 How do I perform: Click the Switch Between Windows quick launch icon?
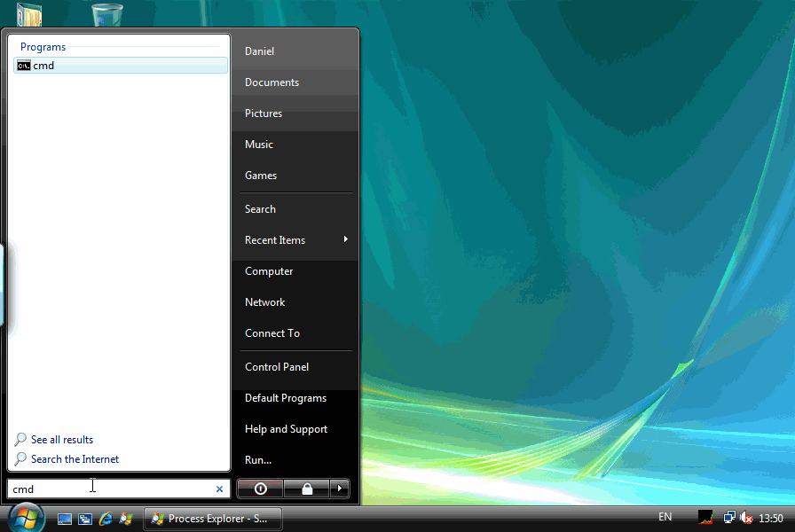(x=84, y=518)
